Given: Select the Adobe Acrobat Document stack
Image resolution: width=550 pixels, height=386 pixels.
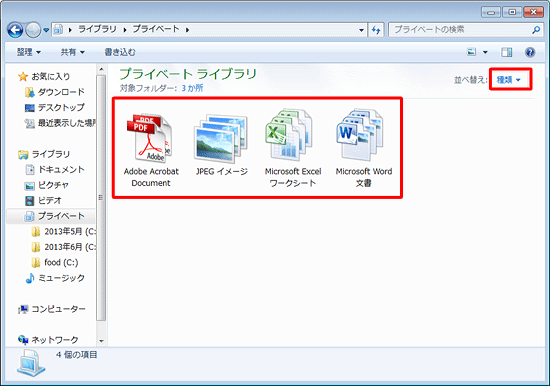Looking at the screenshot, I should pyautogui.click(x=151, y=149).
